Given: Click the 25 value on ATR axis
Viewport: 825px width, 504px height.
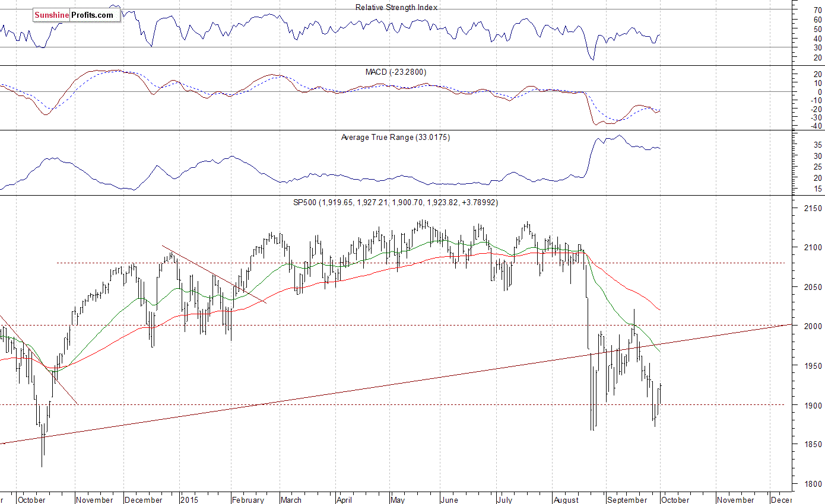Looking at the screenshot, I should [817, 167].
